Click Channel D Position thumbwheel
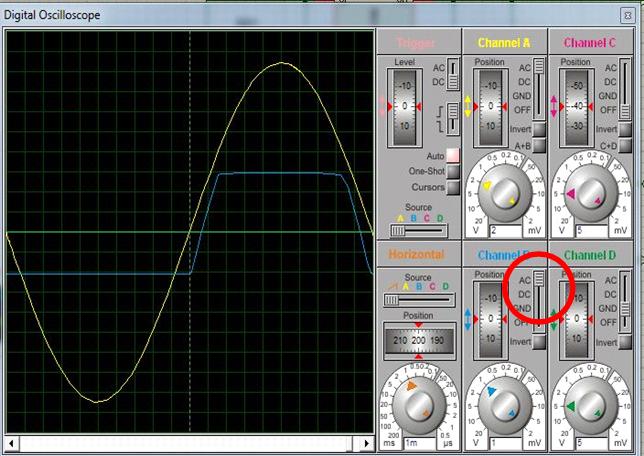This screenshot has width=644, height=456. coord(577,319)
